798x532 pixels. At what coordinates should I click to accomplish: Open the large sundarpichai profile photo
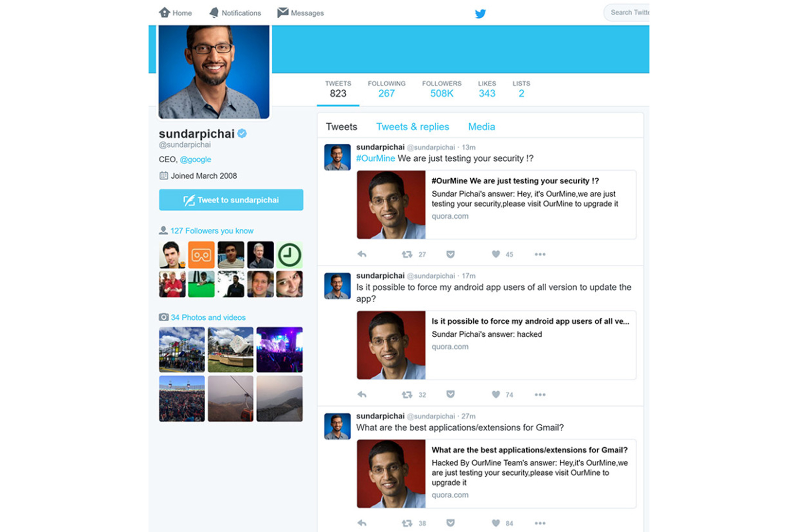click(x=214, y=72)
